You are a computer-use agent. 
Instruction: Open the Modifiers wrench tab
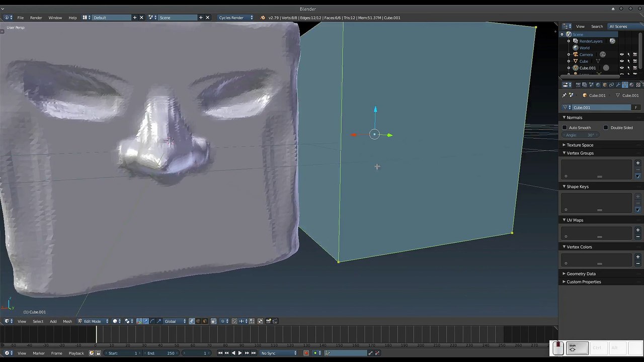click(618, 85)
